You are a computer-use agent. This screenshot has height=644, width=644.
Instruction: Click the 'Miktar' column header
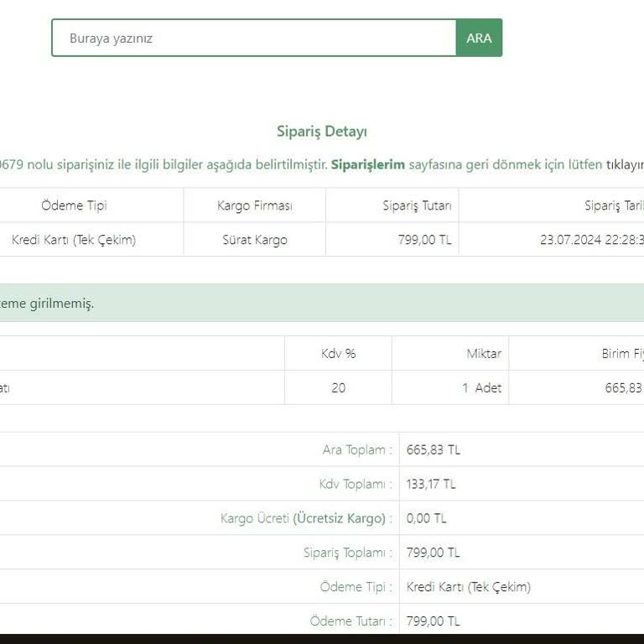[x=484, y=354]
